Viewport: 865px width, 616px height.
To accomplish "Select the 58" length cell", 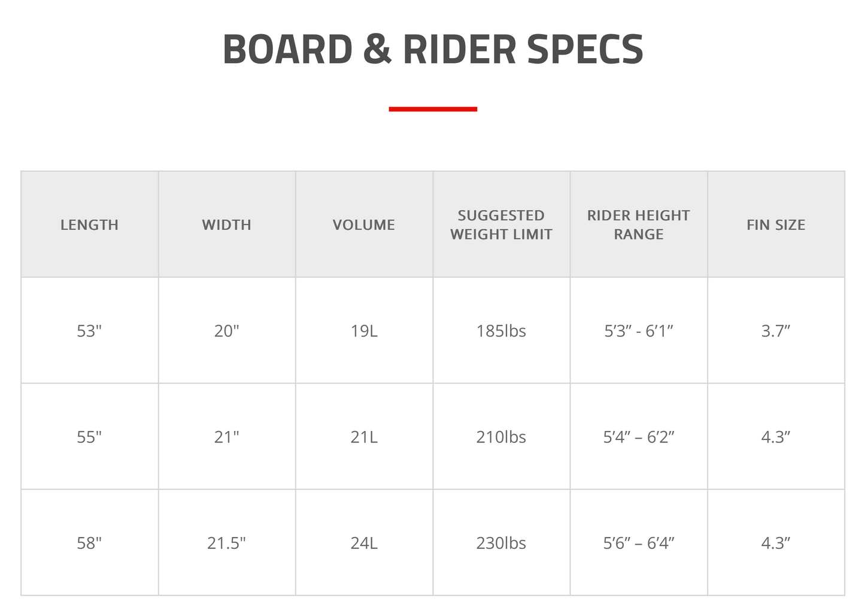I will 89,543.
